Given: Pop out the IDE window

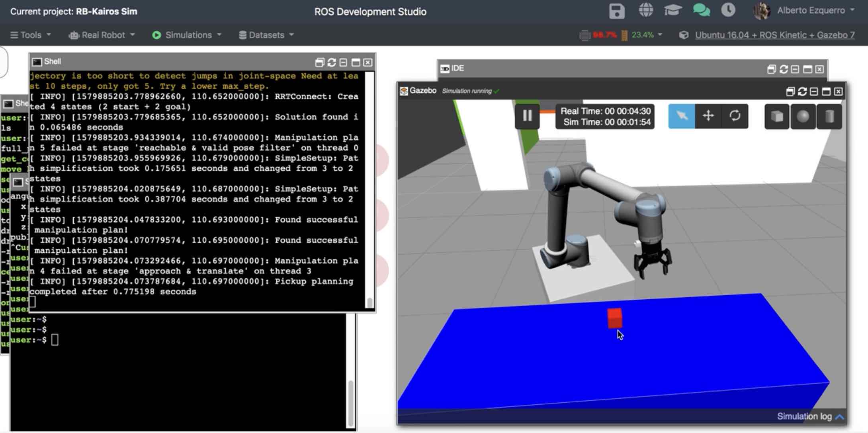Looking at the screenshot, I should pos(771,69).
